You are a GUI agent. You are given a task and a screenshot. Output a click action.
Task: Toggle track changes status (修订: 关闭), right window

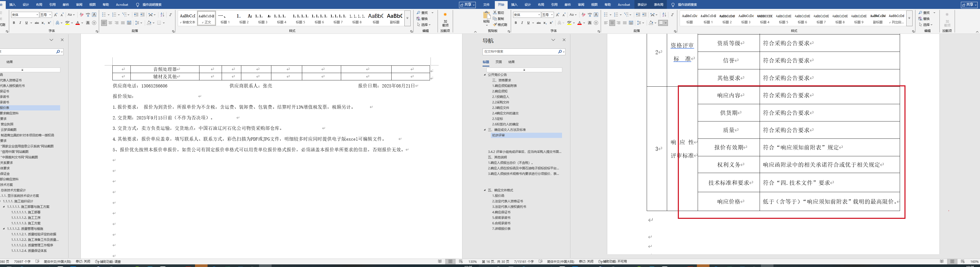pyautogui.click(x=586, y=262)
